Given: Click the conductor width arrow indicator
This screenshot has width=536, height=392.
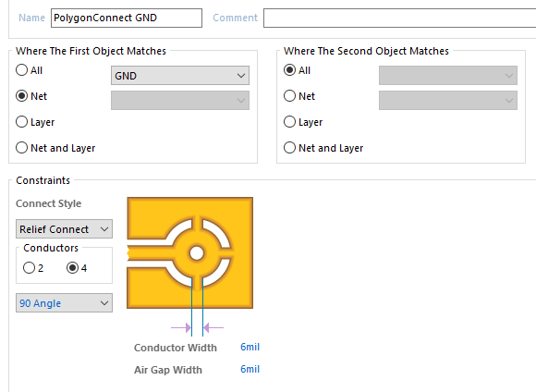Looking at the screenshot, I should [x=197, y=327].
